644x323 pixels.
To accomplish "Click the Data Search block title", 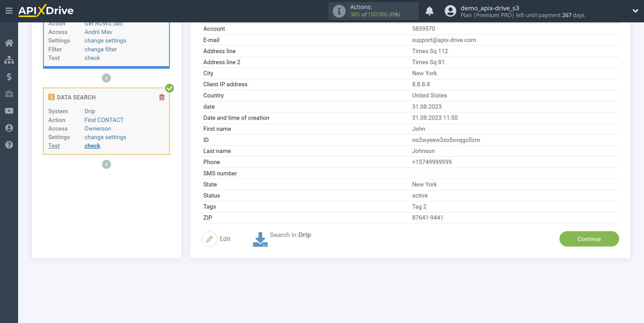I will click(76, 97).
